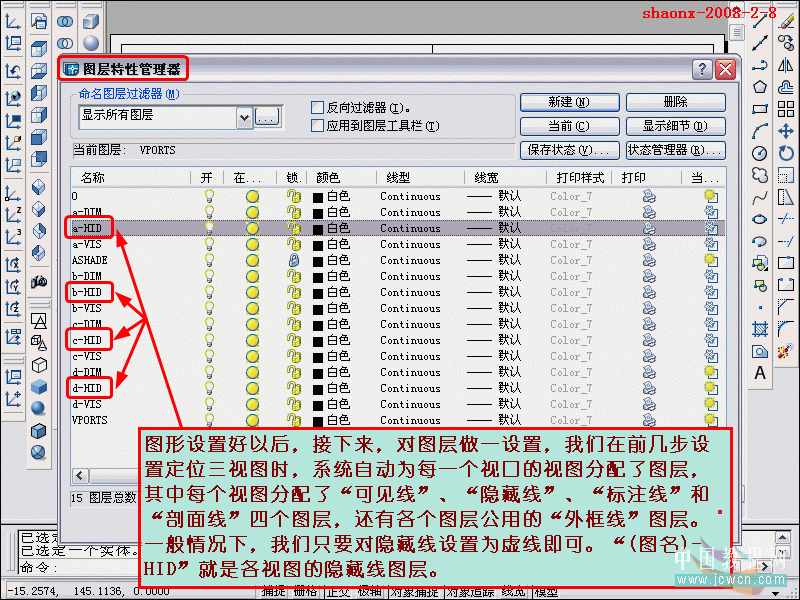Screen dimensions: 800x600
Task: Open 显示细节(D) details
Action: [676, 126]
